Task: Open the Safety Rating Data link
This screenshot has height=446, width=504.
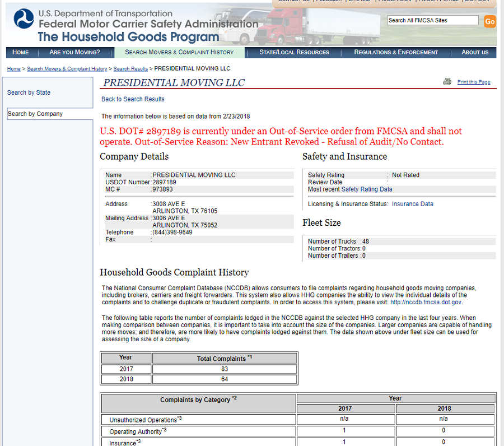Action: tap(367, 189)
